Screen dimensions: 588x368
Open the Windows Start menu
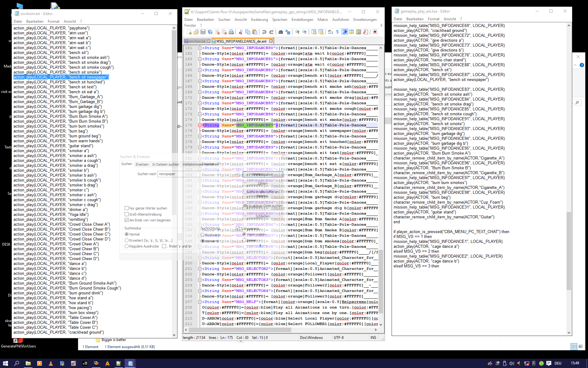click(6, 363)
